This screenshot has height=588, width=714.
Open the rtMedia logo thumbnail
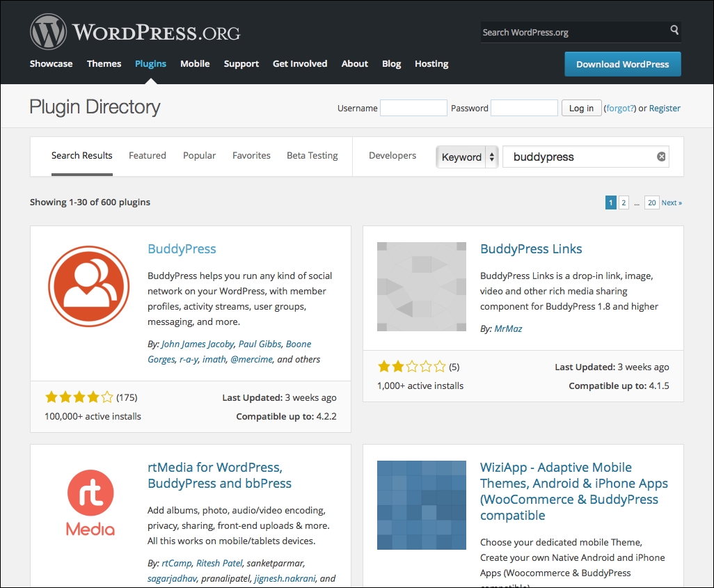pyautogui.click(x=90, y=503)
